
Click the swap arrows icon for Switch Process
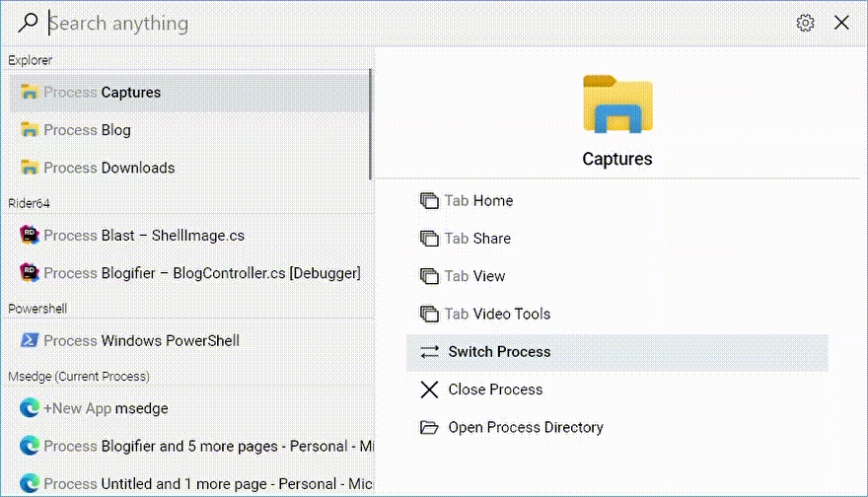pyautogui.click(x=429, y=352)
